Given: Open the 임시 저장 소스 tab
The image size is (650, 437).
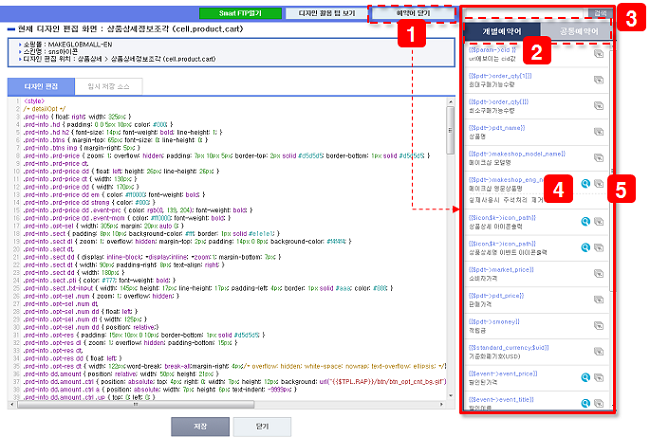Looking at the screenshot, I should click(109, 87).
